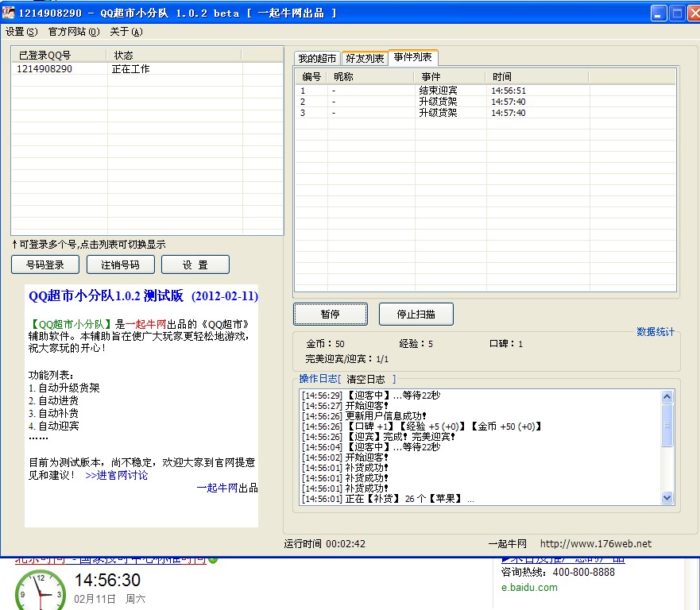The height and width of the screenshot is (610, 700).
Task: Click the log scrollbar down arrow
Action: (667, 497)
